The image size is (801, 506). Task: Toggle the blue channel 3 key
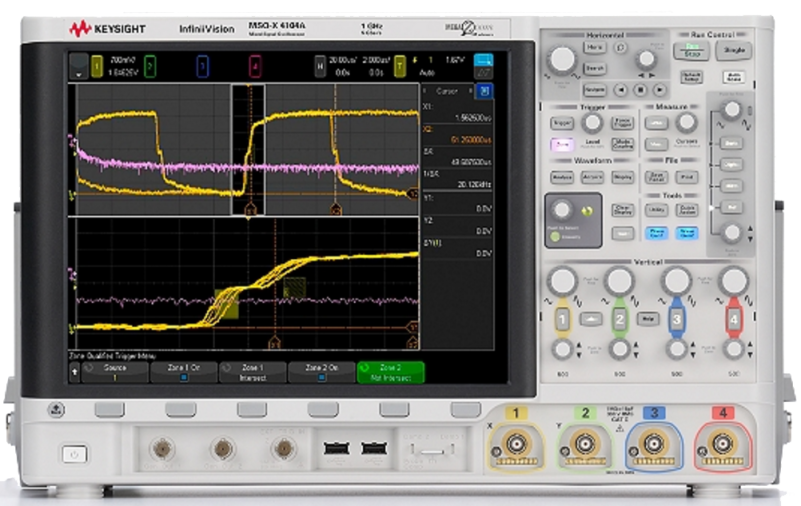[676, 320]
